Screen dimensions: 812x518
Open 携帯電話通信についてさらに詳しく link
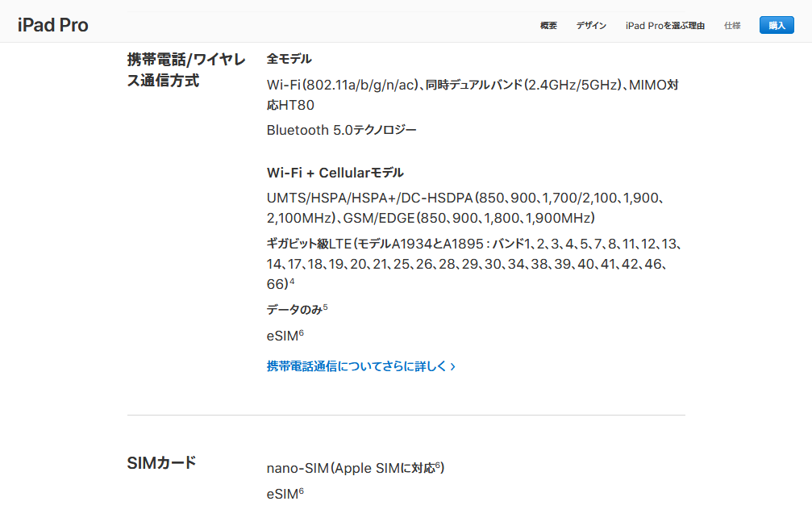click(x=361, y=366)
